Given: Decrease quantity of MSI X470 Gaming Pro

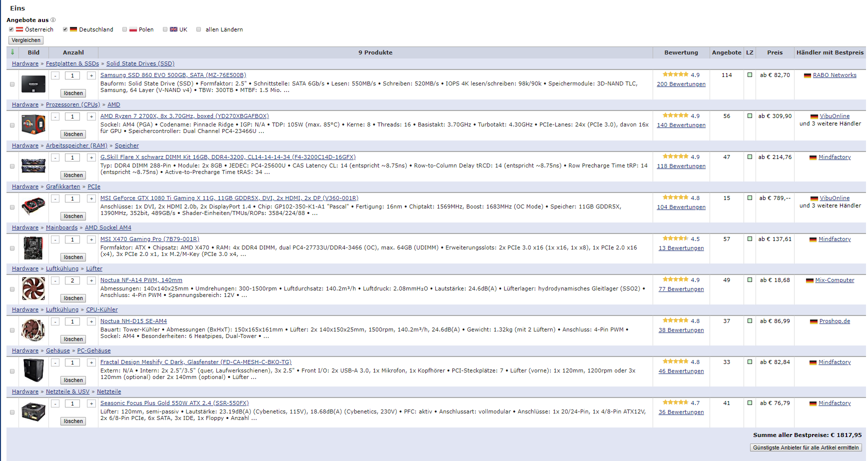Looking at the screenshot, I should pos(55,239).
